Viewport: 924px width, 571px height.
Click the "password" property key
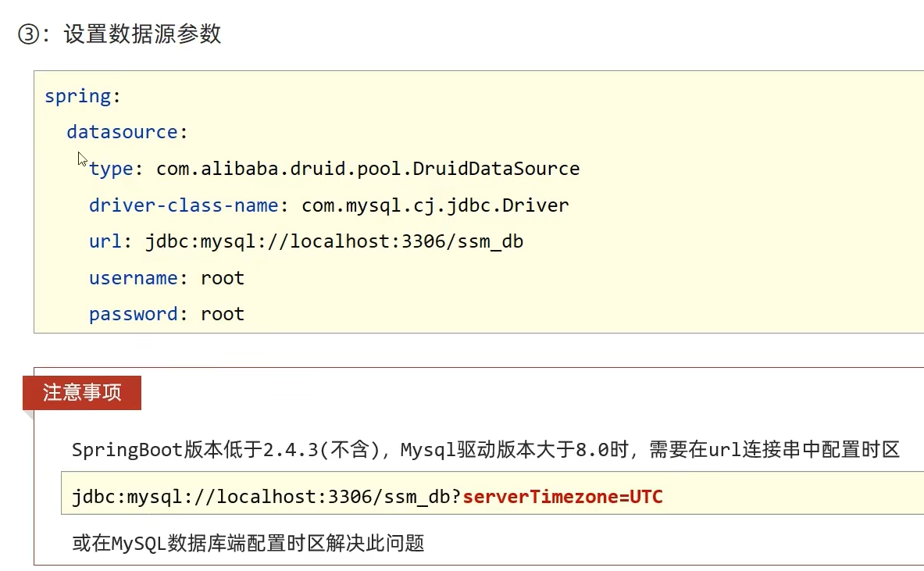[x=133, y=314]
